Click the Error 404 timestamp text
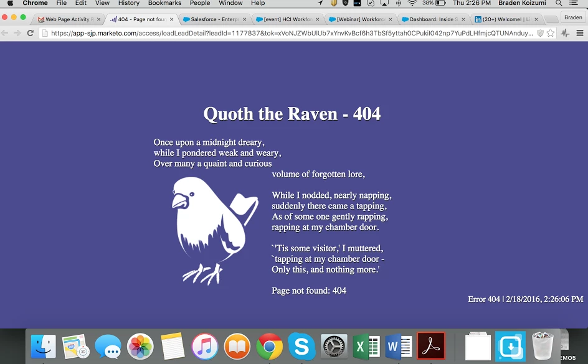Screen dimensions: 588x364 (x=525, y=299)
